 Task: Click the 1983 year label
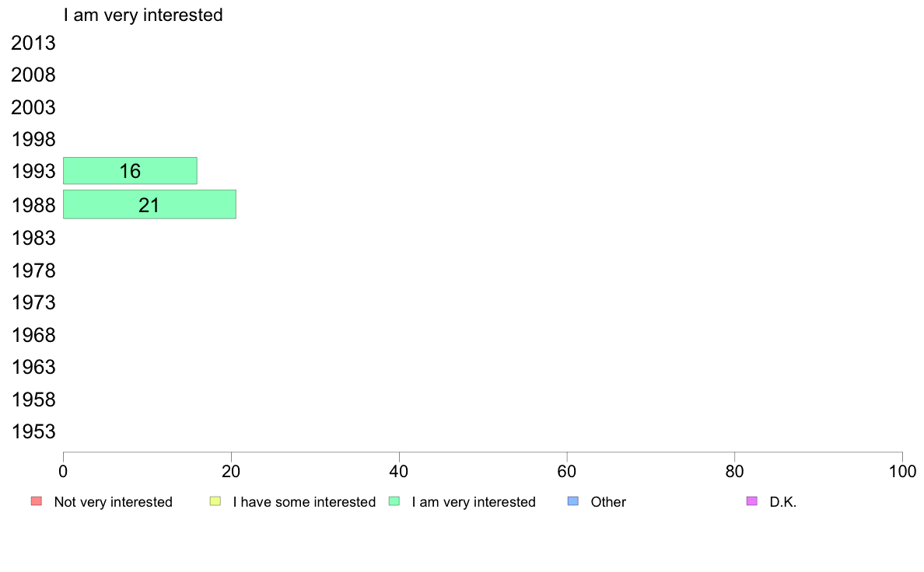33,238
